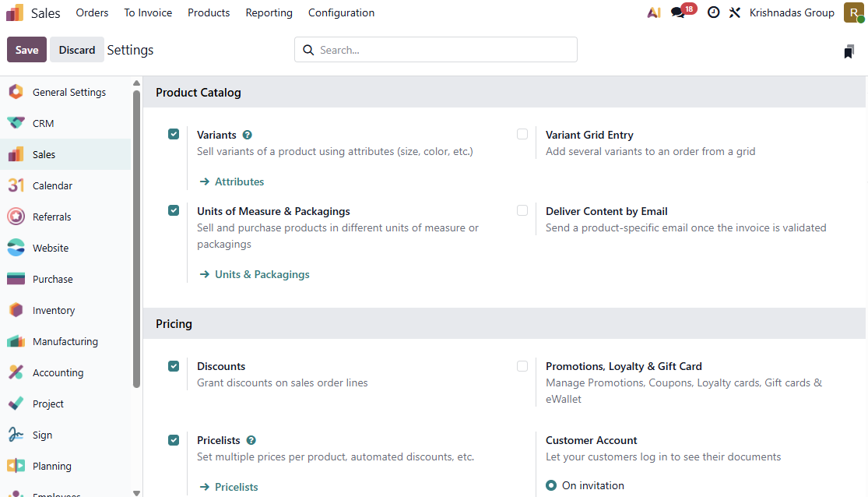Viewport: 868px width, 497px height.
Task: Click the Pricelists help question mark icon
Action: click(251, 440)
